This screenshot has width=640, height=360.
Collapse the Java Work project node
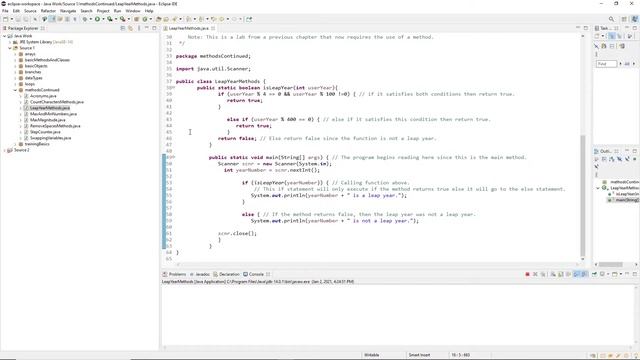point(4,36)
